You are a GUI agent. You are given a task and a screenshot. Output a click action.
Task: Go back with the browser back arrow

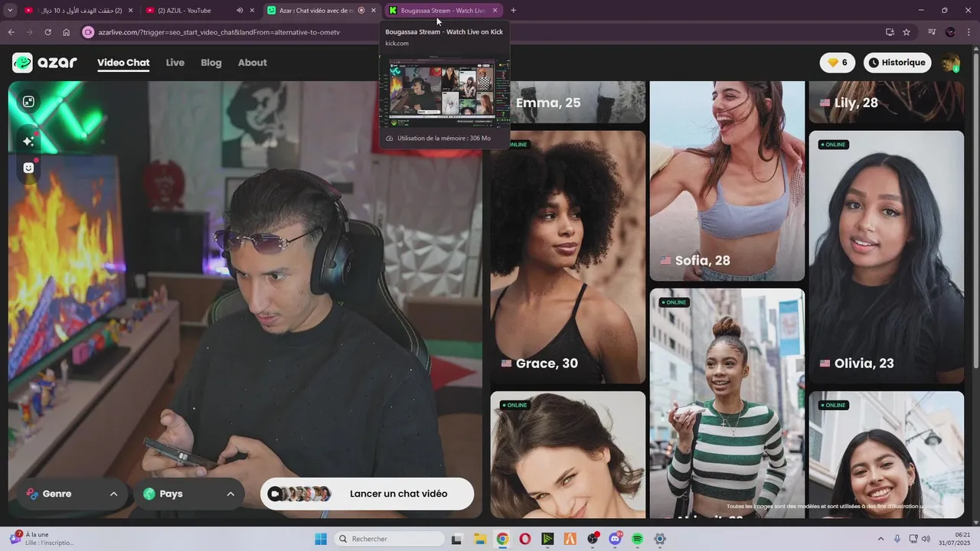pos(11,32)
